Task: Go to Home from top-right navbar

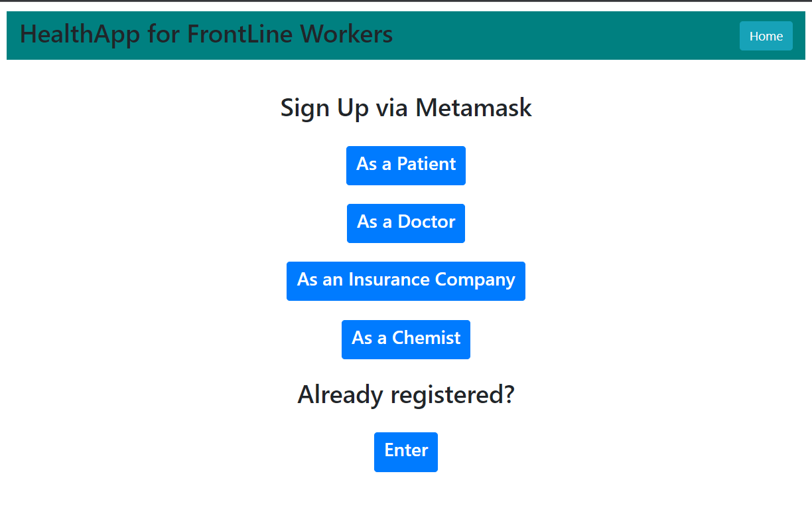Action: click(766, 36)
